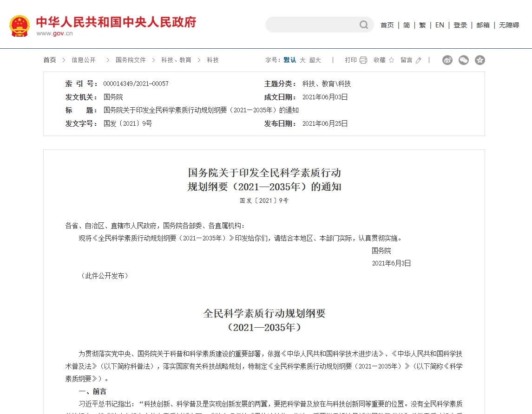The height and width of the screenshot is (414, 532).
Task: Open 科技、教育 breadcrumb category
Action: tap(176, 60)
